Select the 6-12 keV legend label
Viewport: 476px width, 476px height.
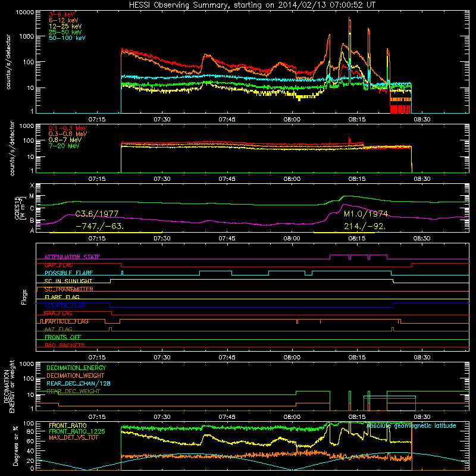click(x=64, y=20)
